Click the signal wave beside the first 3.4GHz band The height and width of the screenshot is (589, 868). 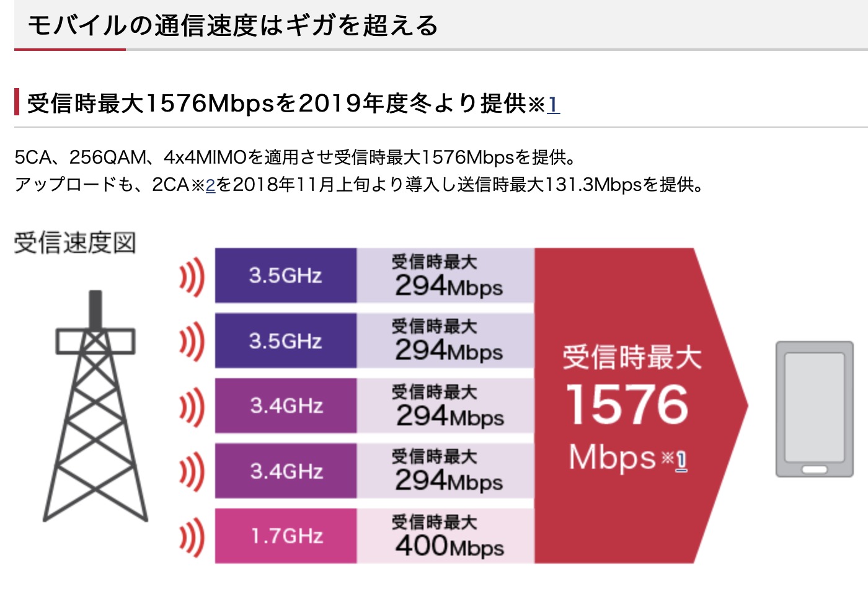coord(192,407)
